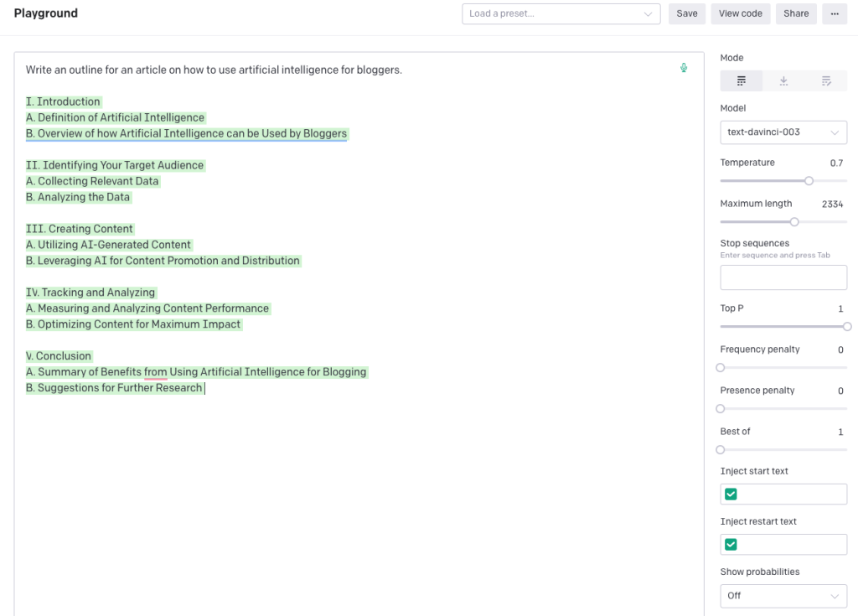The image size is (858, 616).
Task: Click the green checkmark under Inject restart text
Action: (731, 545)
